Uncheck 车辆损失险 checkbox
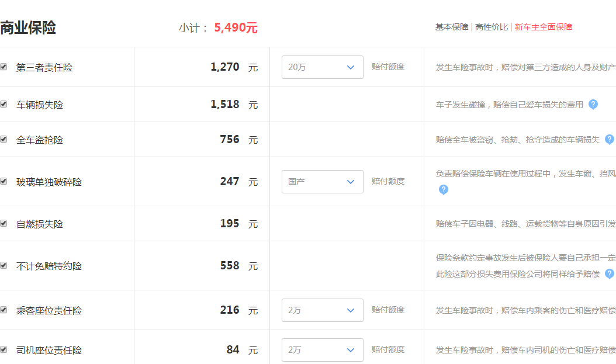Viewport: 616px width, 364px height. pos(4,104)
